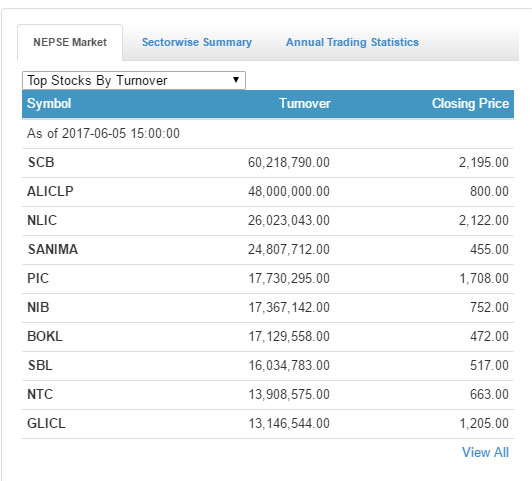Open the NEPSE Market tab
The image size is (532, 481).
(70, 42)
